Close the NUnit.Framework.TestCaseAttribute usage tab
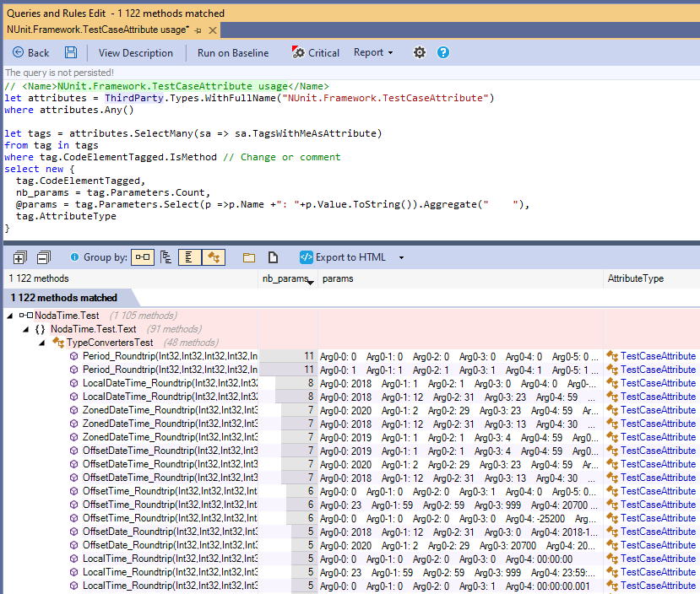 pyautogui.click(x=213, y=30)
